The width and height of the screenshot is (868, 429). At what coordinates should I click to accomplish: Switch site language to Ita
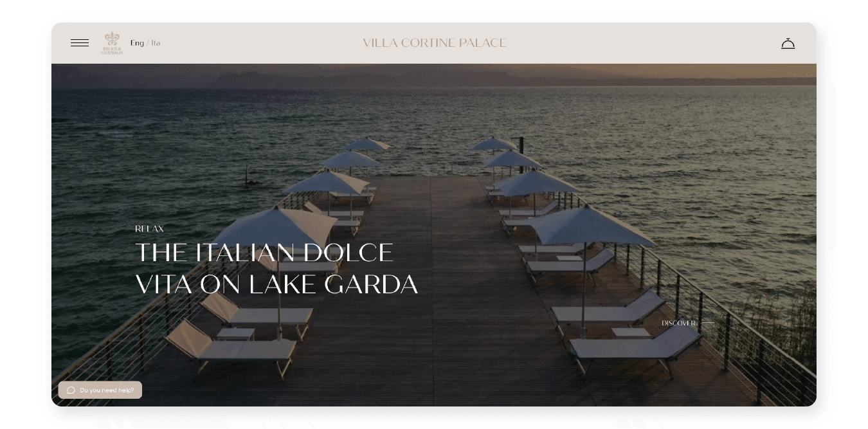156,43
